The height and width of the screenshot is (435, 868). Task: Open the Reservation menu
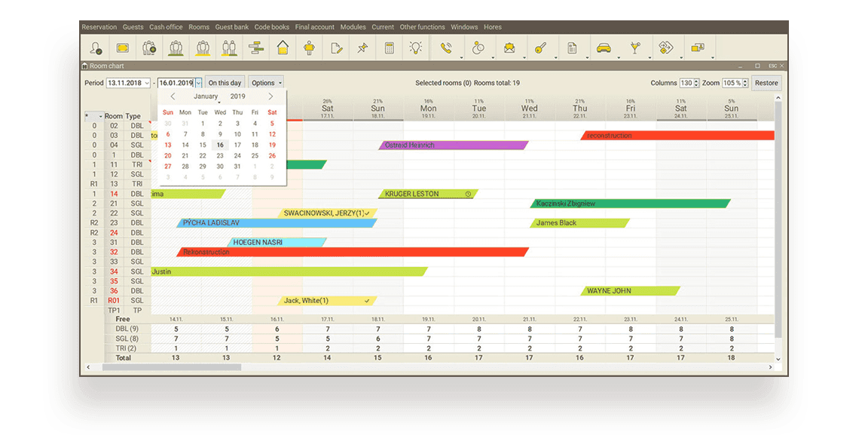coord(99,26)
